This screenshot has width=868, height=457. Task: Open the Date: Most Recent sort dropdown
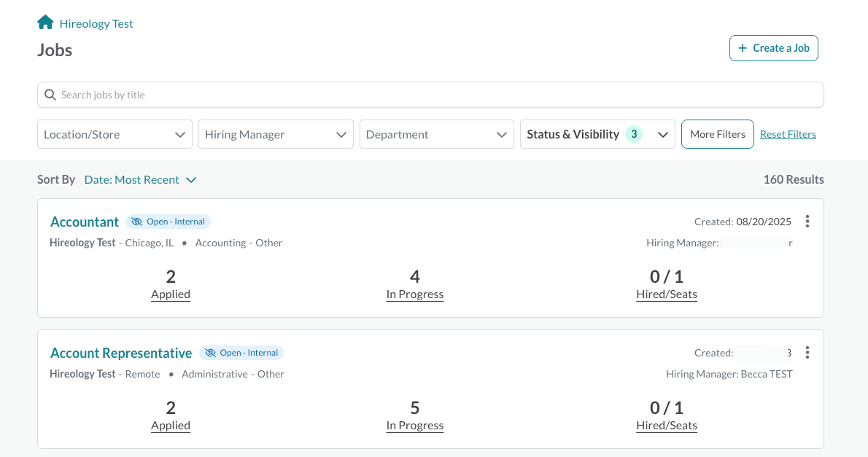click(x=140, y=180)
